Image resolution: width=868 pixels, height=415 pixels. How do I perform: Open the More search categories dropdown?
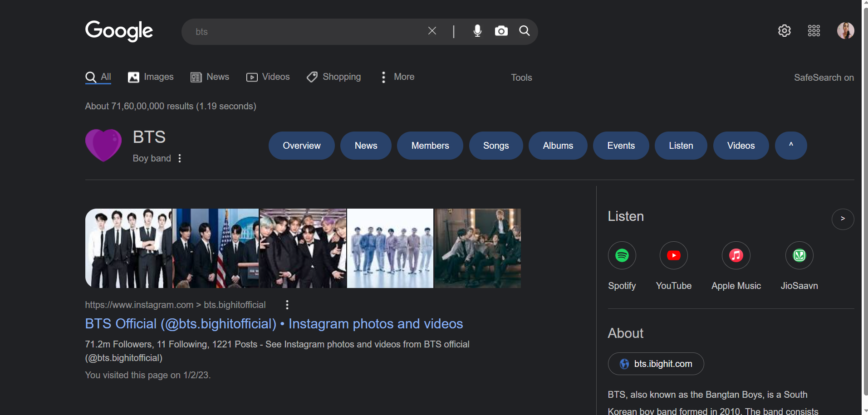(x=397, y=77)
